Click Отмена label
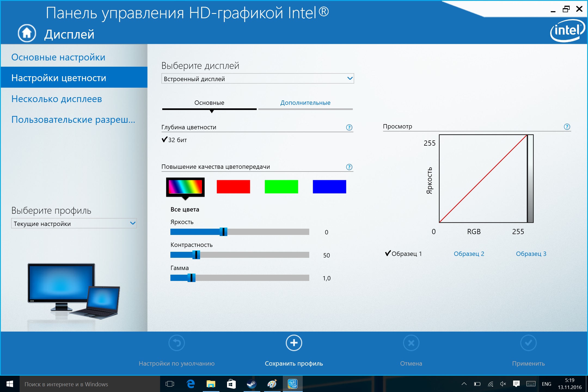This screenshot has height=392, width=588. click(411, 363)
